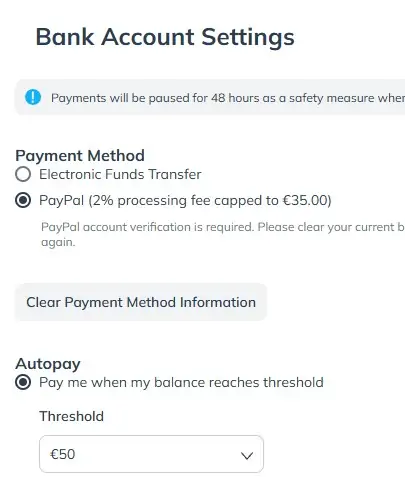
Task: Click the €50 value in Threshold field
Action: pyautogui.click(x=62, y=454)
